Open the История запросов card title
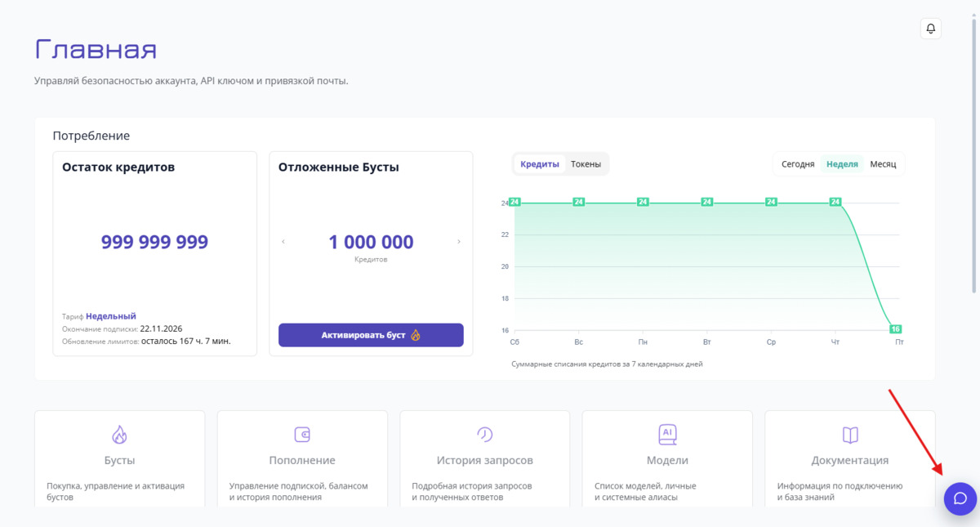This screenshot has height=527, width=980. pyautogui.click(x=485, y=460)
